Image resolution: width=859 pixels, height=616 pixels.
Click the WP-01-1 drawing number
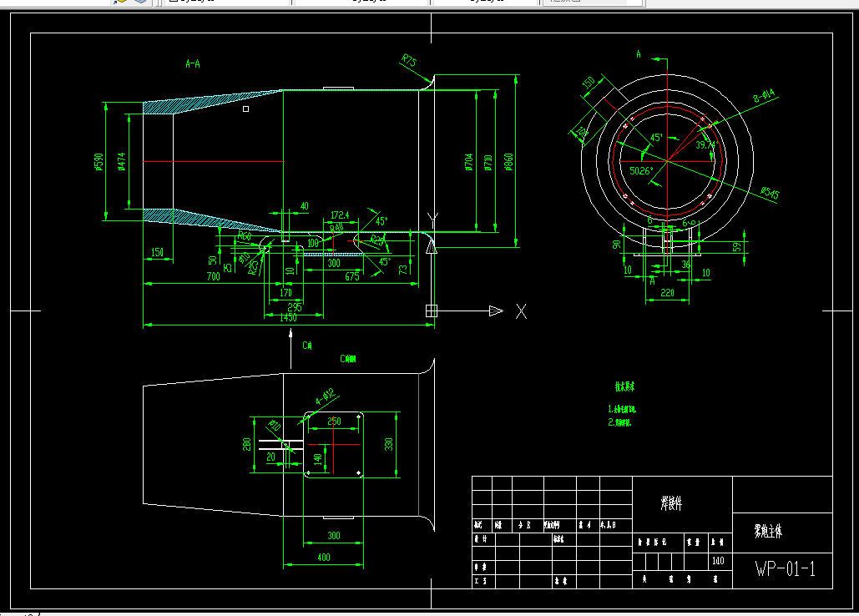coord(785,569)
